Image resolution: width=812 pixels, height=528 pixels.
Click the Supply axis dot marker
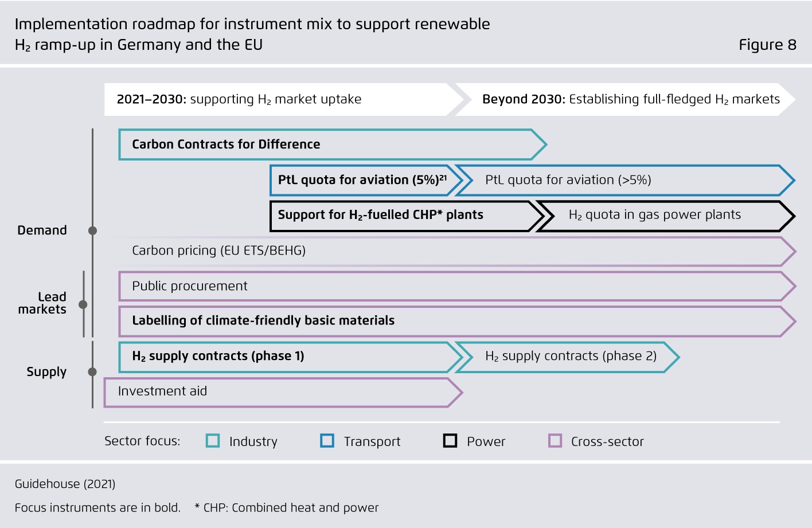pyautogui.click(x=92, y=372)
